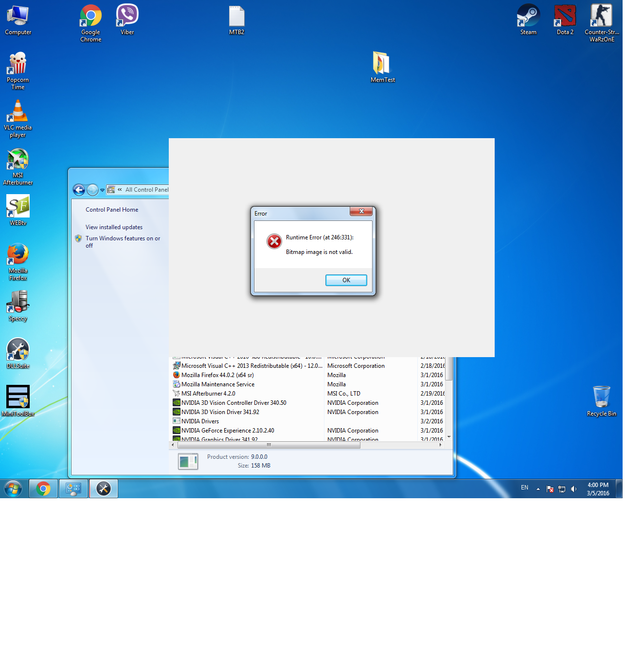Viewport: 644px width, 651px height.
Task: Select the Dota 2 desktop shortcut
Action: [x=565, y=20]
